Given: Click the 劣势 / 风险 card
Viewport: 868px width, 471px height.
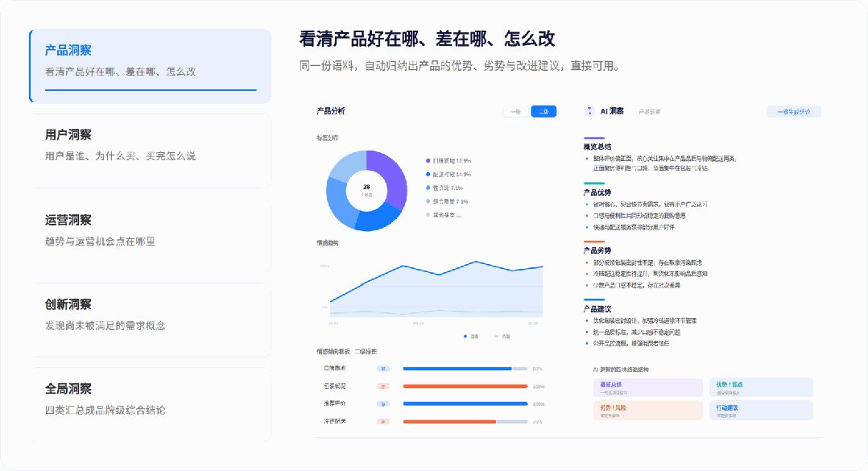Looking at the screenshot, I should coord(647,411).
